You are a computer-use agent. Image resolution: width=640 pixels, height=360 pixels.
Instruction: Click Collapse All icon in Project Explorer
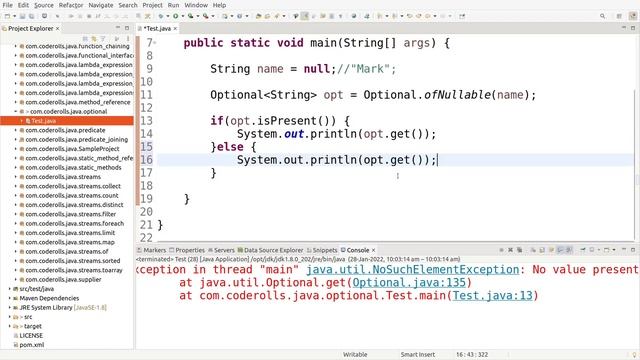tap(85, 38)
